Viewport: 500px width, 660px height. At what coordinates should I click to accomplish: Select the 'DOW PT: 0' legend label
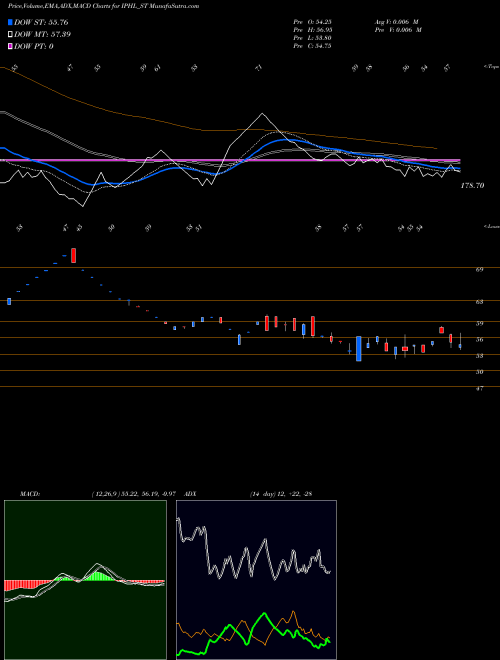34,46
